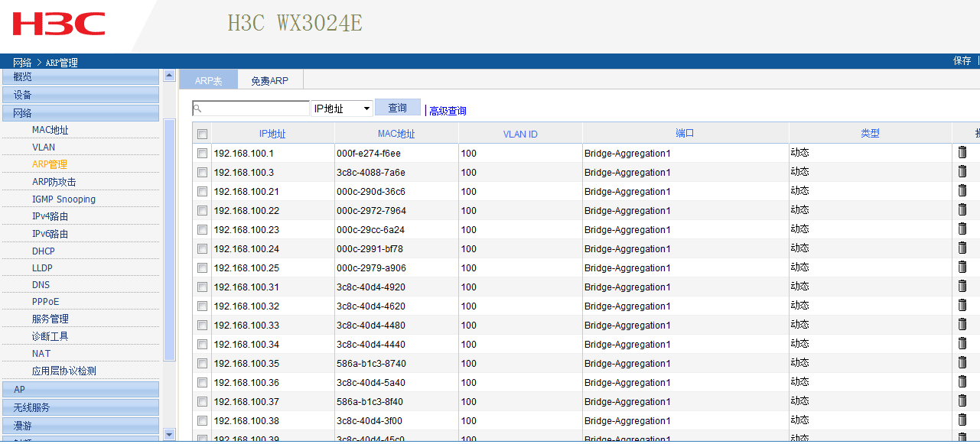
Task: Switch to the ARP表 tab
Action: click(208, 80)
